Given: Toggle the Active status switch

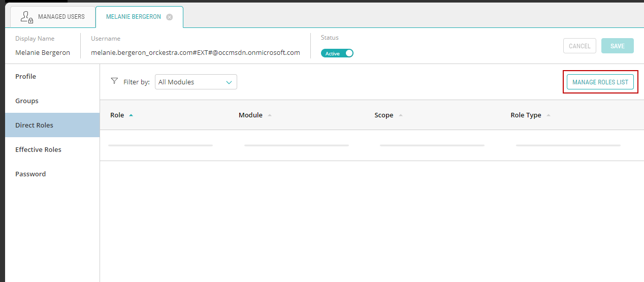Looking at the screenshot, I should (337, 53).
